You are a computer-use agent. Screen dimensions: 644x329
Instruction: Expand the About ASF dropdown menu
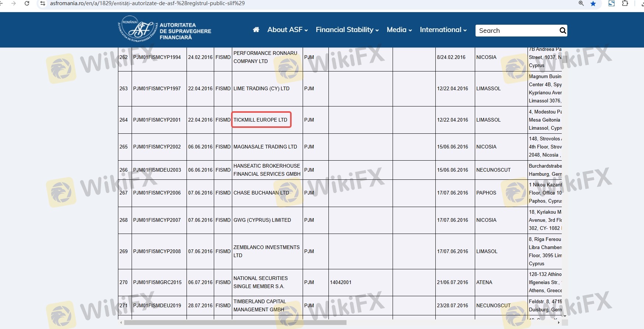tap(287, 30)
